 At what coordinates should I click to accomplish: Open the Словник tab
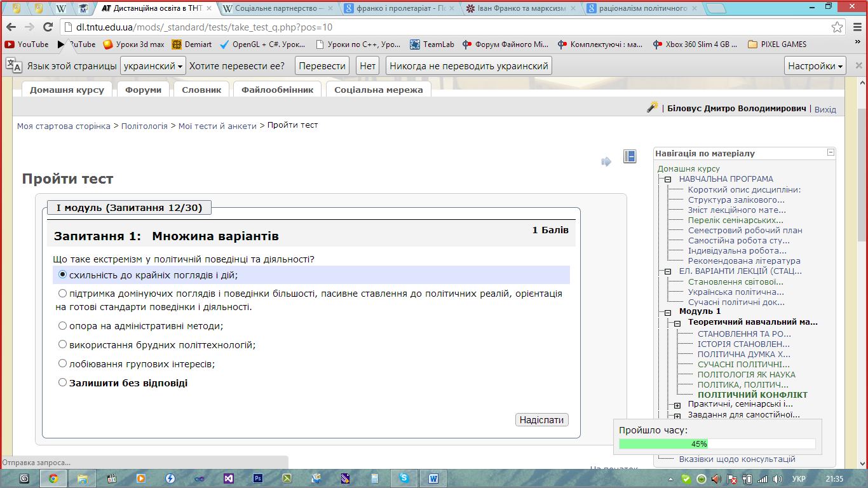point(201,90)
